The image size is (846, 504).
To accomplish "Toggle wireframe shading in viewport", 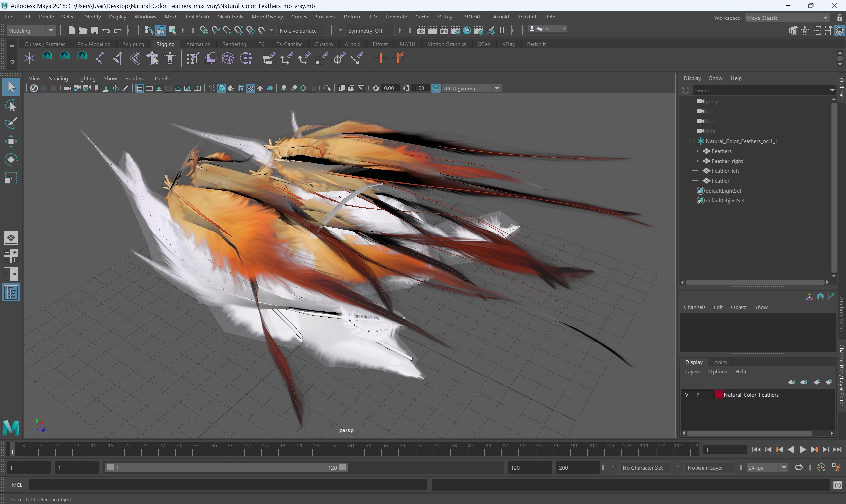I will point(212,88).
